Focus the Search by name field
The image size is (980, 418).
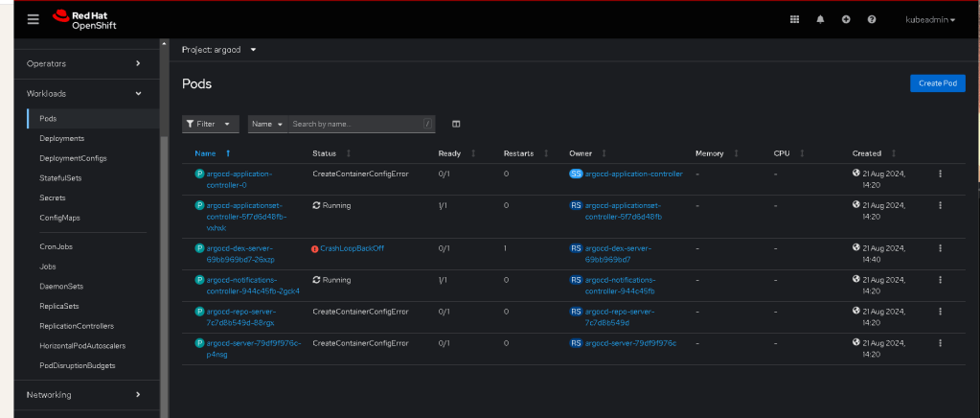(361, 124)
